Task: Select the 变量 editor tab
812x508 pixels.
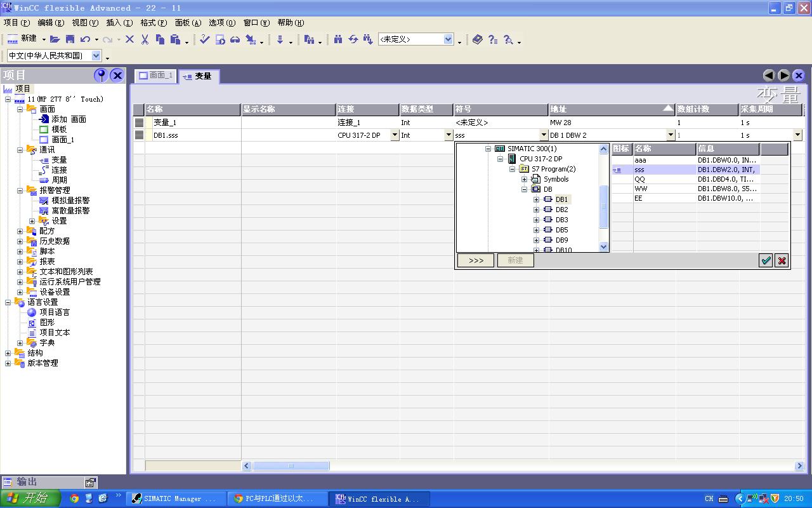Action: coord(197,76)
